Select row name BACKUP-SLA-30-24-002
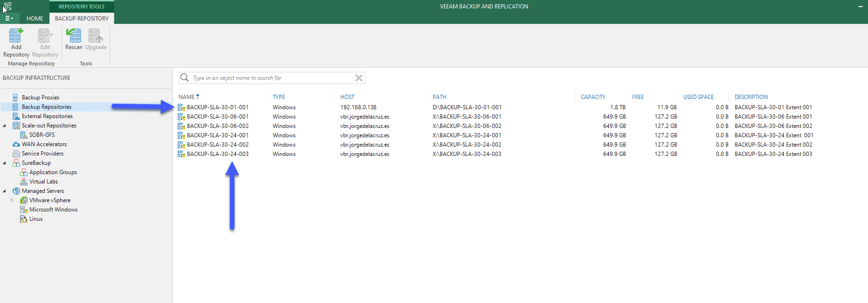The image size is (868, 303). [218, 145]
